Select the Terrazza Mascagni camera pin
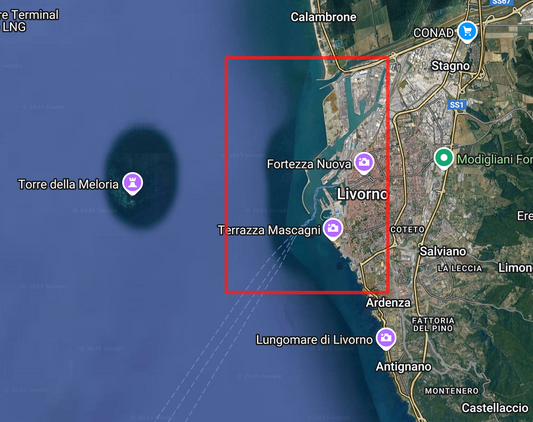533x422 pixels. (x=333, y=229)
